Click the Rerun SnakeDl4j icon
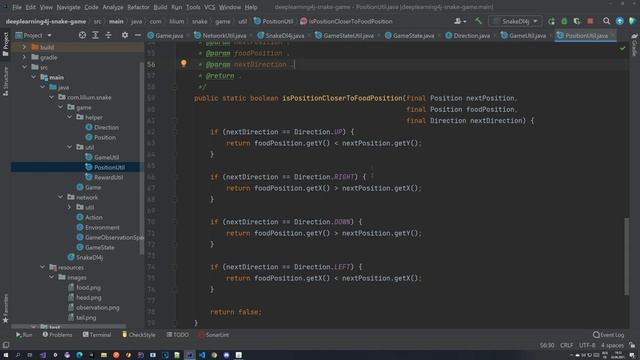This screenshot has height=360, width=640. pyautogui.click(x=551, y=21)
